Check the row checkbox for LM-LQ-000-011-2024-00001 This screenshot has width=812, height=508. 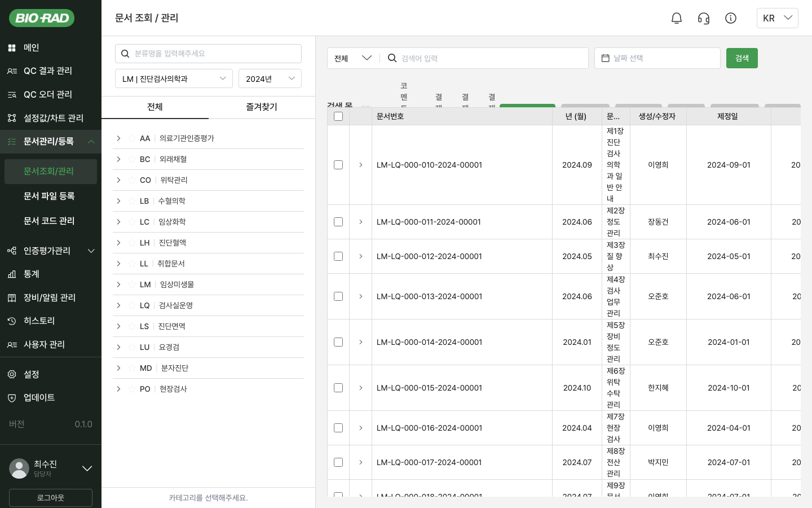pyautogui.click(x=338, y=222)
